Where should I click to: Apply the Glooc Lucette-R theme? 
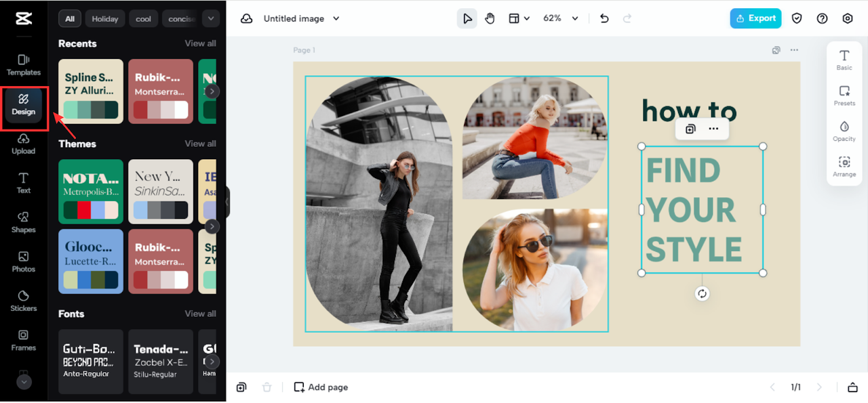click(91, 261)
